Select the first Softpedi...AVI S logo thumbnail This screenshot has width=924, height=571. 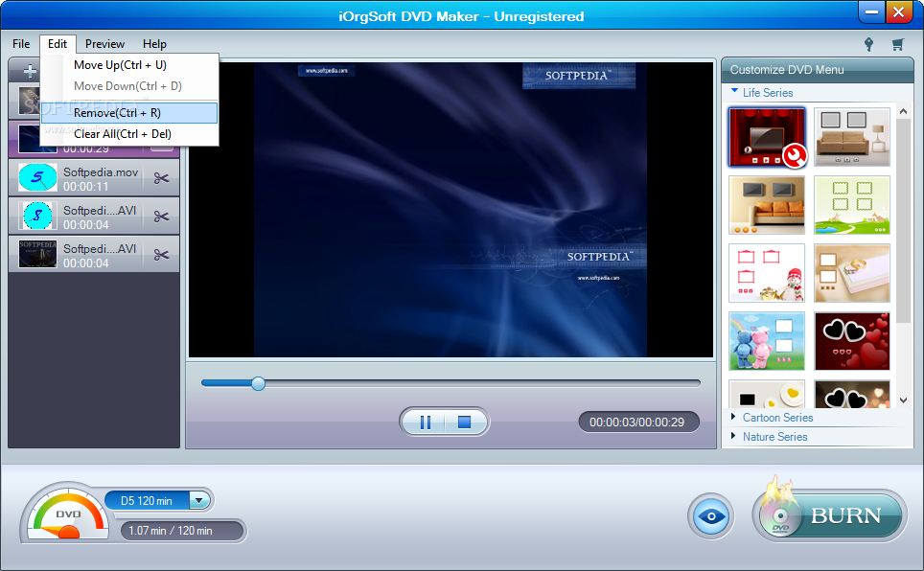point(37,217)
